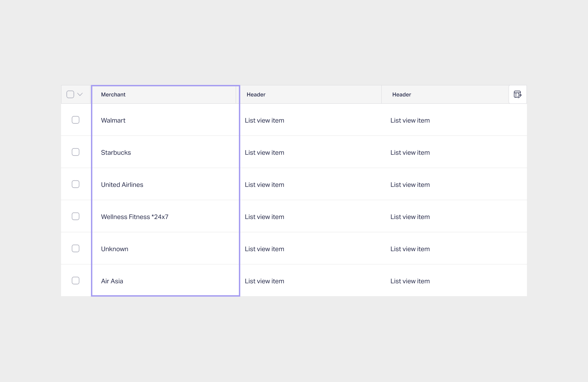588x382 pixels.
Task: Open the Starbucks merchant cell
Action: pyautogui.click(x=116, y=153)
